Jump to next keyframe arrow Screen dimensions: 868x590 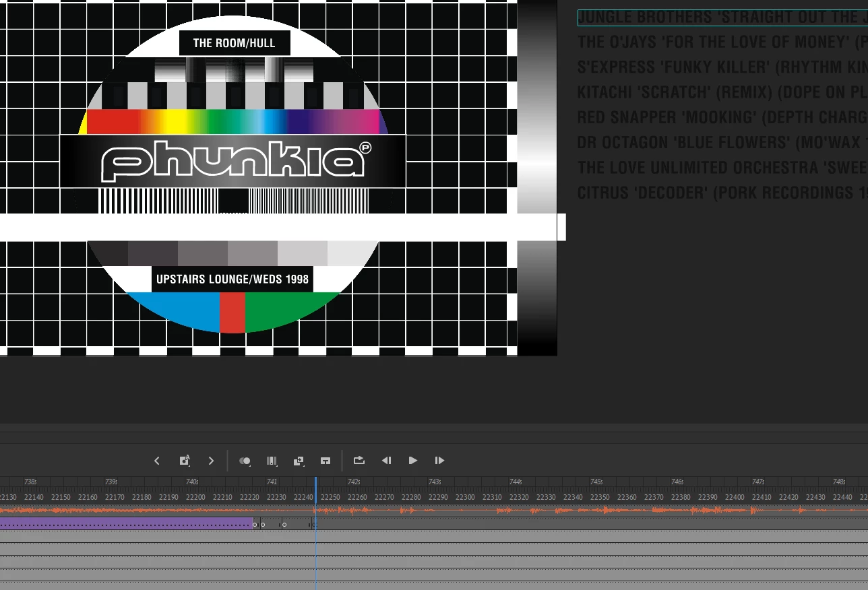211,461
